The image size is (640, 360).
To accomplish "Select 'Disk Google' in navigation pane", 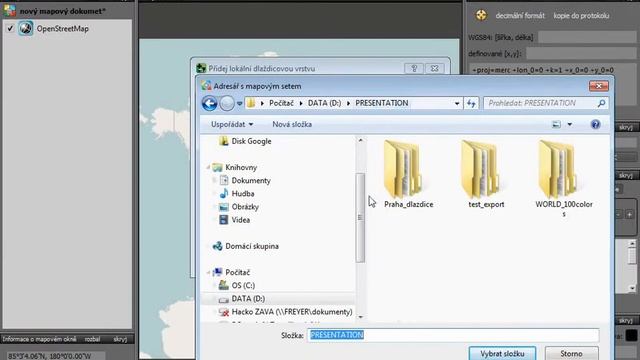I will [251, 141].
